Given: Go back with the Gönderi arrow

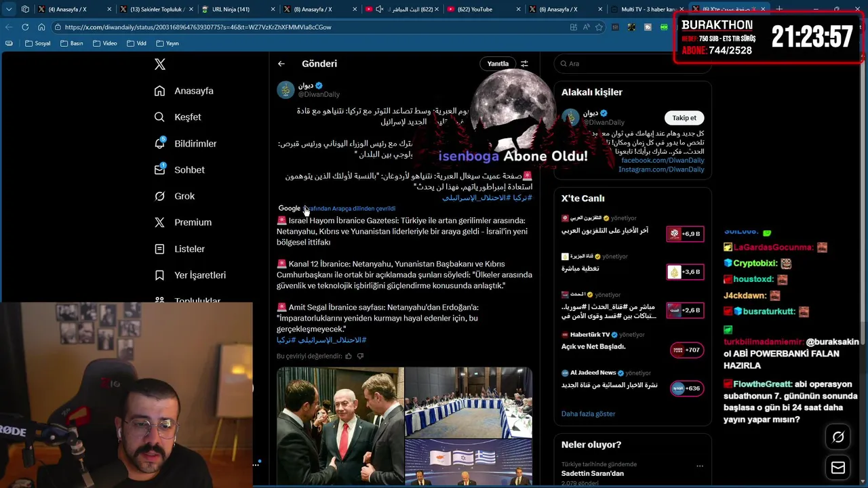Looking at the screenshot, I should point(281,64).
